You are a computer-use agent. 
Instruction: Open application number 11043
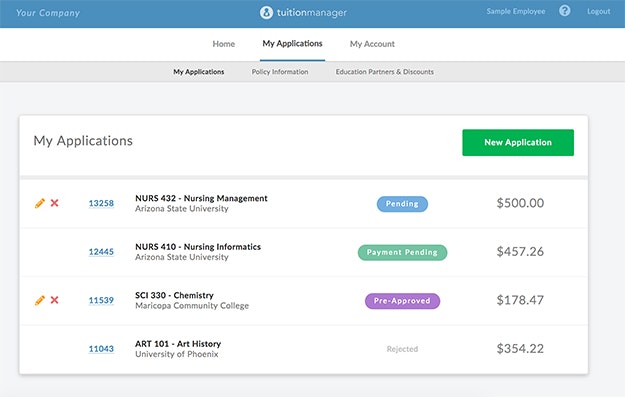[x=101, y=349]
